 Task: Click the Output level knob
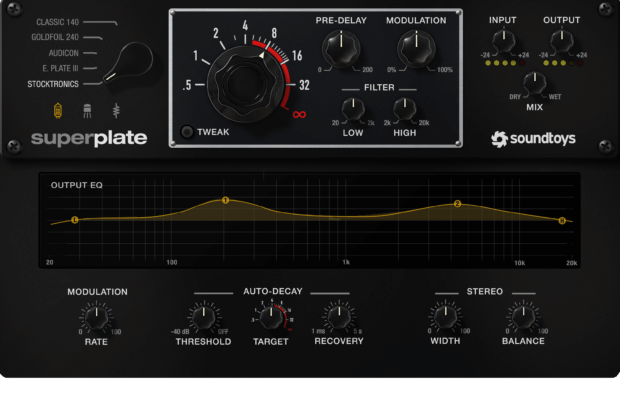click(561, 41)
